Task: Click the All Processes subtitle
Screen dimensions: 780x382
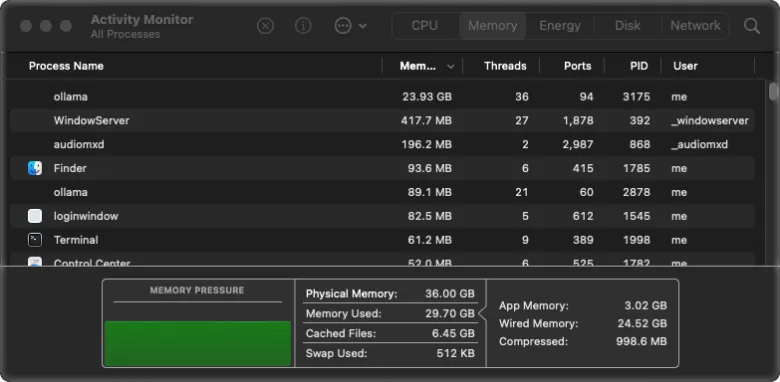Action: (x=125, y=34)
